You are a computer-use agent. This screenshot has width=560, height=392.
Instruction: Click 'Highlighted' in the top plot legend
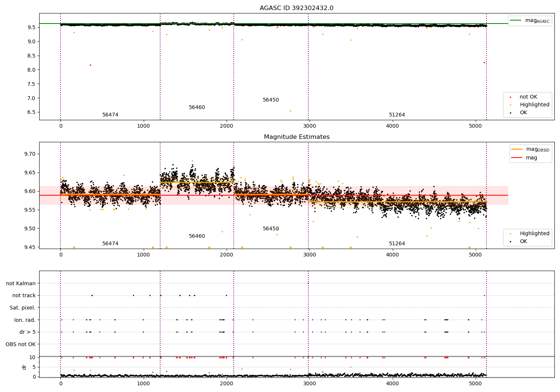click(534, 105)
